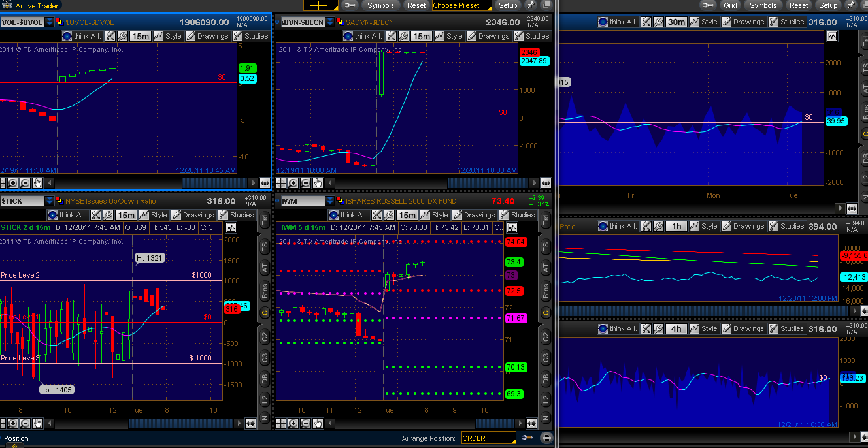Screen dimensions: 868x448
Task: Click the Reset button left of Choose Preset
Action: pyautogui.click(x=416, y=5)
